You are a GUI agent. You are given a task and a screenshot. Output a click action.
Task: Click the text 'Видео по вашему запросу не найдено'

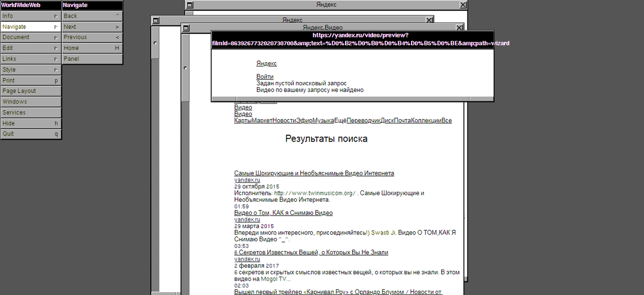(x=310, y=90)
